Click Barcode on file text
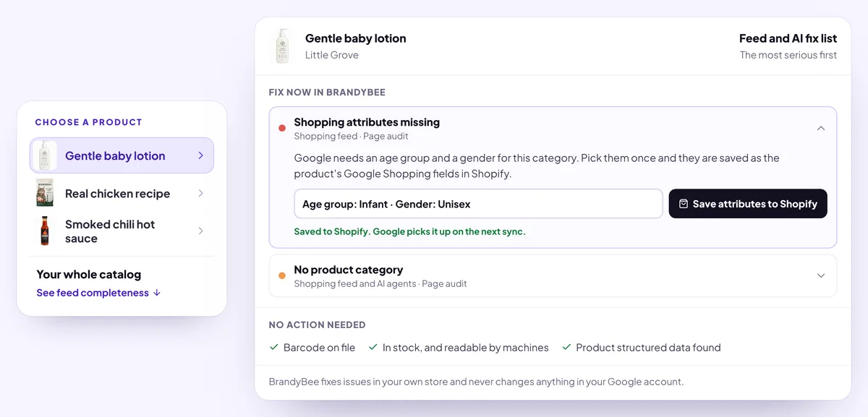Image resolution: width=868 pixels, height=417 pixels. pyautogui.click(x=319, y=348)
